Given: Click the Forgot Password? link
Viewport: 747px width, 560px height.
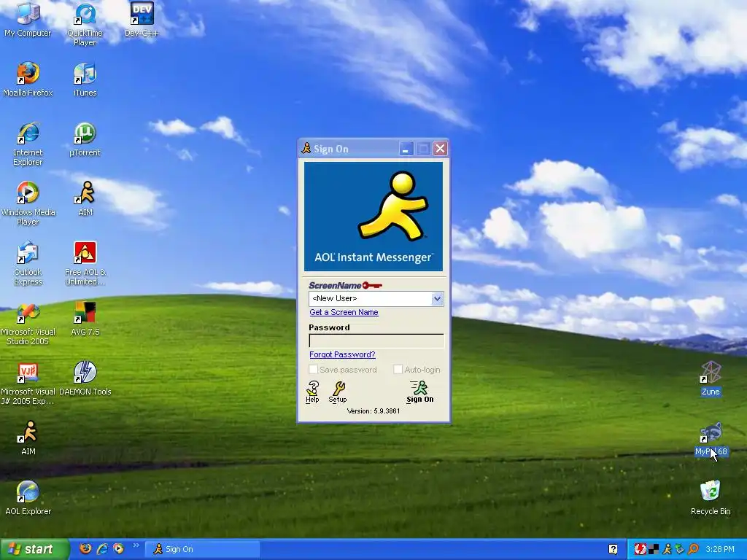Looking at the screenshot, I should [343, 355].
